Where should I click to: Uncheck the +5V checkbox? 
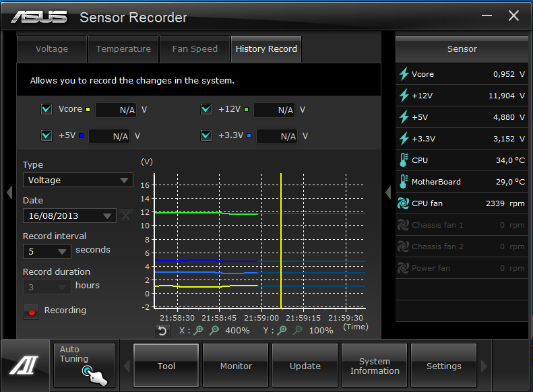46,135
